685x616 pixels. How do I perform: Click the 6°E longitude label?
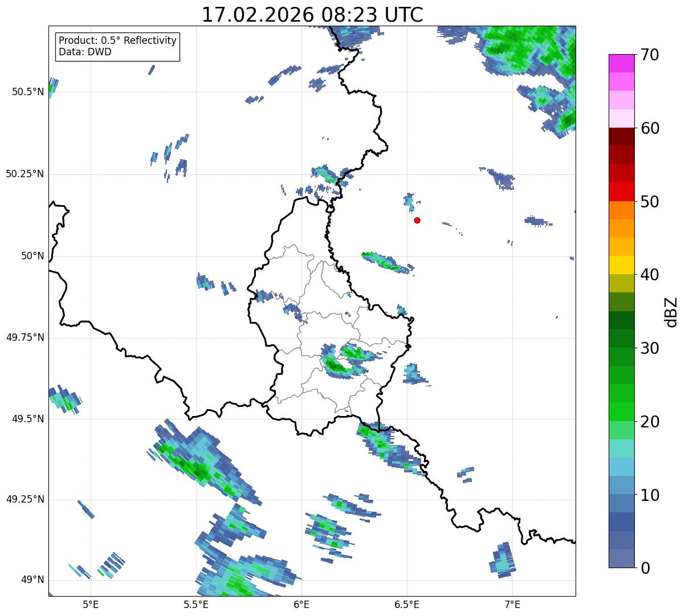point(301,604)
